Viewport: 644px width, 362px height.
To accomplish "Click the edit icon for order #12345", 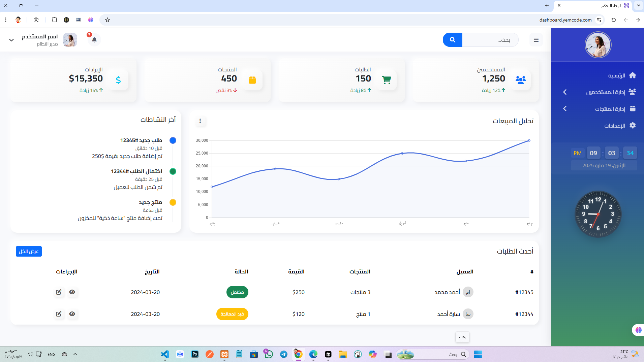I will point(59,292).
